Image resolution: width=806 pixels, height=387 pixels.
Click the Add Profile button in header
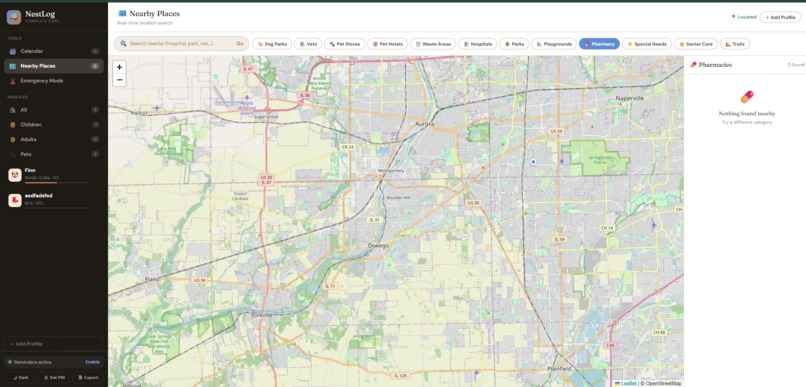[x=780, y=17]
